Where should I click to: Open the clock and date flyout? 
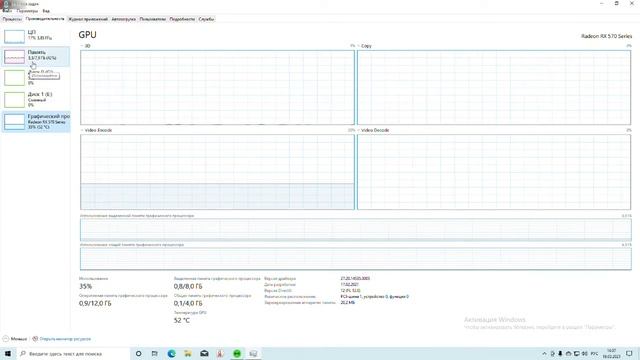[611, 353]
